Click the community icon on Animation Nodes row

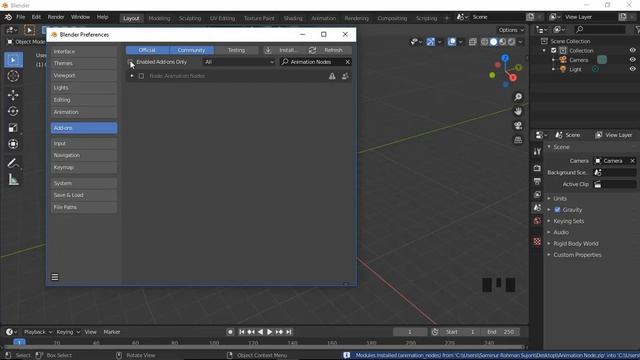click(345, 76)
